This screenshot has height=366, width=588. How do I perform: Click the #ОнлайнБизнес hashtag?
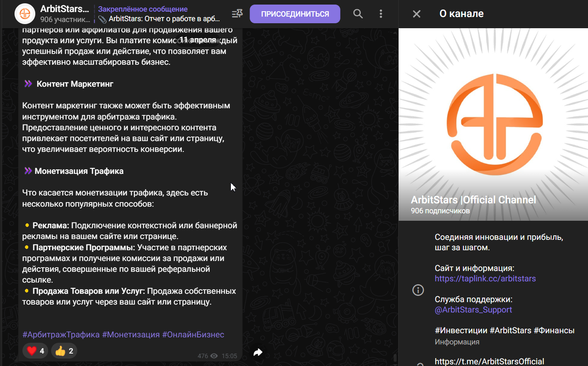pos(193,334)
